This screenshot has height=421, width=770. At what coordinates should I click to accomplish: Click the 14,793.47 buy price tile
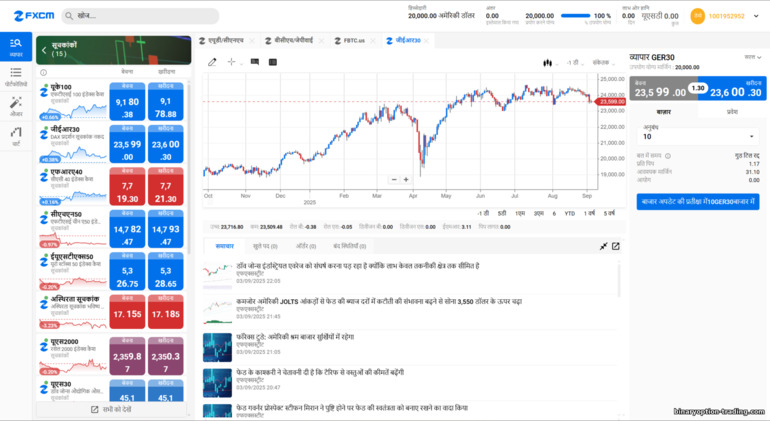pos(165,229)
